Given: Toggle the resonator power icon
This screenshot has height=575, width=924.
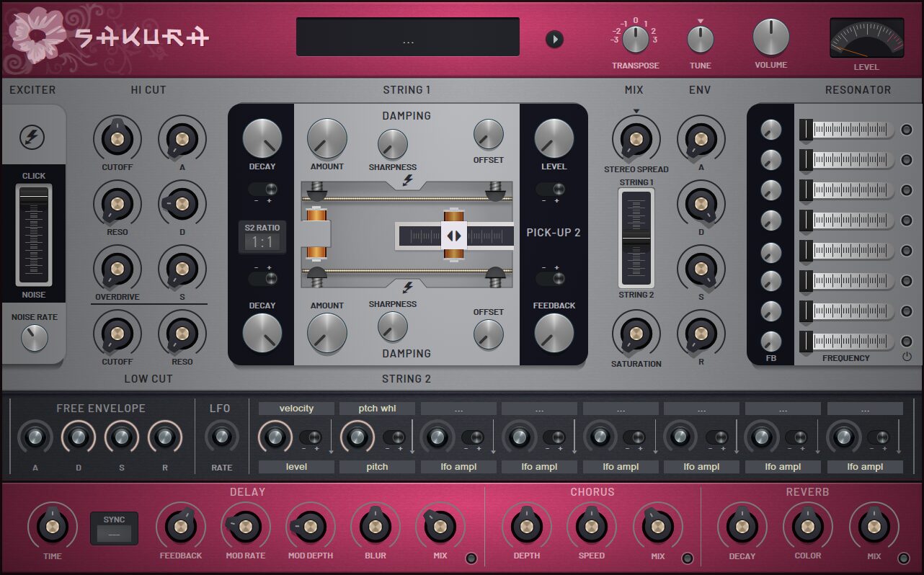Looking at the screenshot, I should [907, 357].
